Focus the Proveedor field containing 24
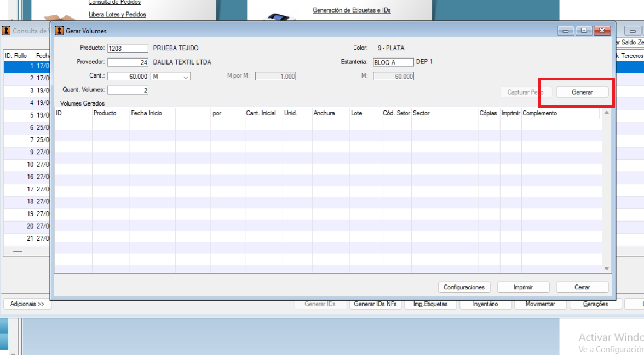644x355 pixels. 128,62
